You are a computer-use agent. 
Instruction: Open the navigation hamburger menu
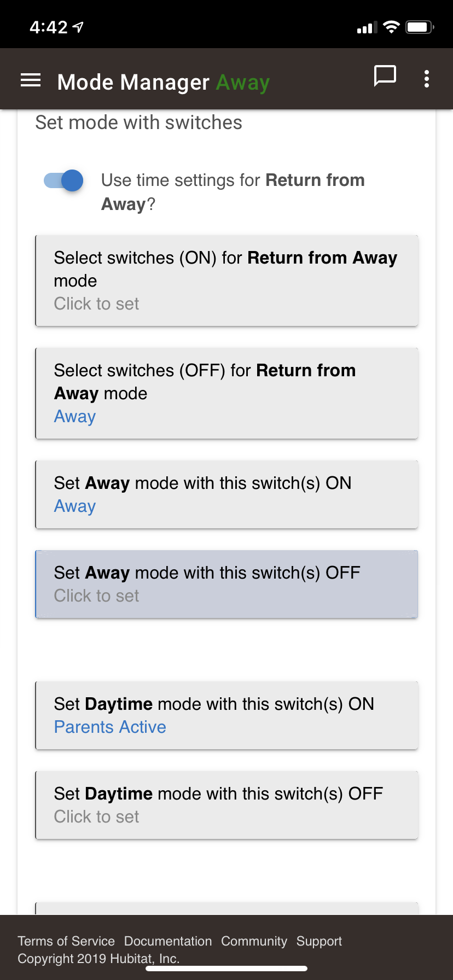point(30,80)
